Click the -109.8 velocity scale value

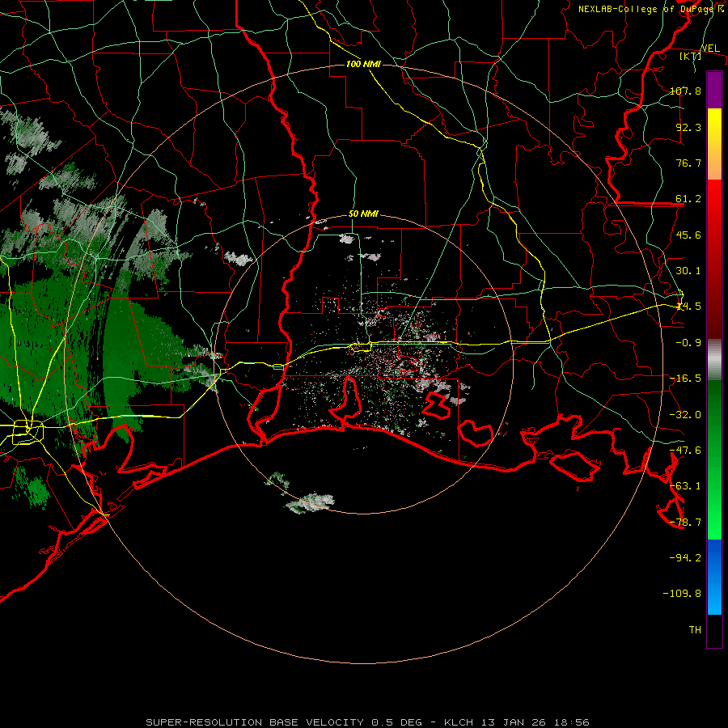pos(682,594)
